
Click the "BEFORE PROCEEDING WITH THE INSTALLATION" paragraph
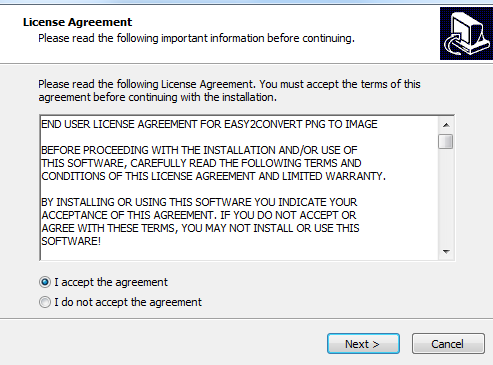coord(213,163)
